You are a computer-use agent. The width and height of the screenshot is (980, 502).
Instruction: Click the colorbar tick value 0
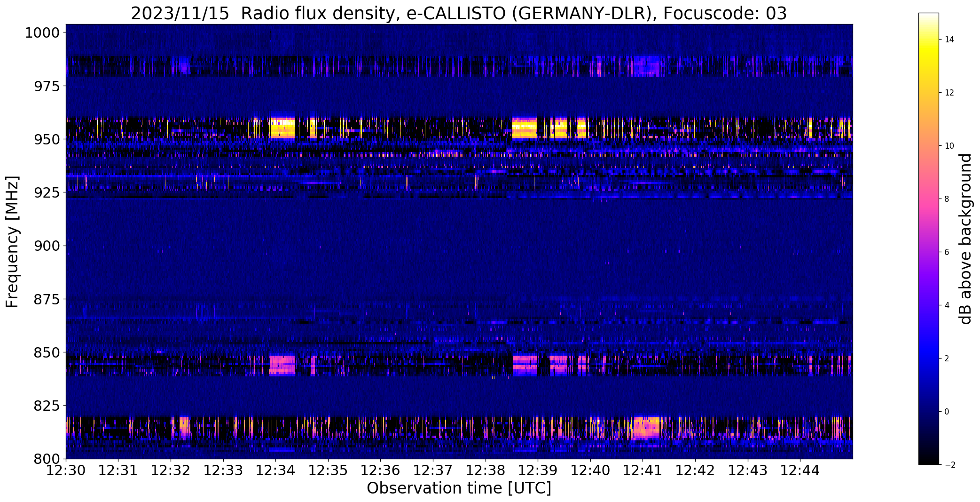click(x=947, y=412)
